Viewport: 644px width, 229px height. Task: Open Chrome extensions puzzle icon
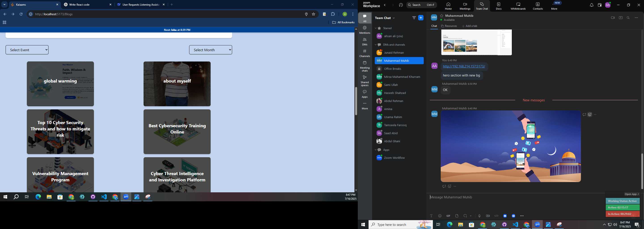(333, 14)
